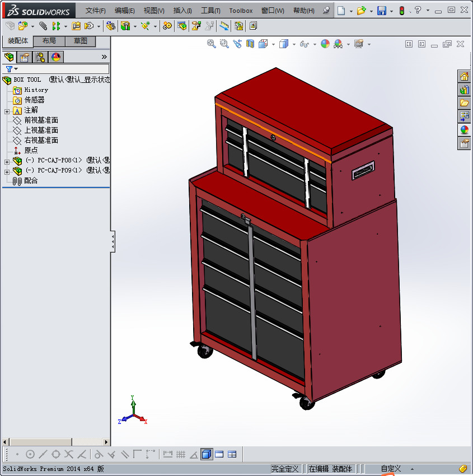Image resolution: width=473 pixels, height=476 pixels.
Task: Open the View Settings dropdown arrow
Action: [x=369, y=44]
